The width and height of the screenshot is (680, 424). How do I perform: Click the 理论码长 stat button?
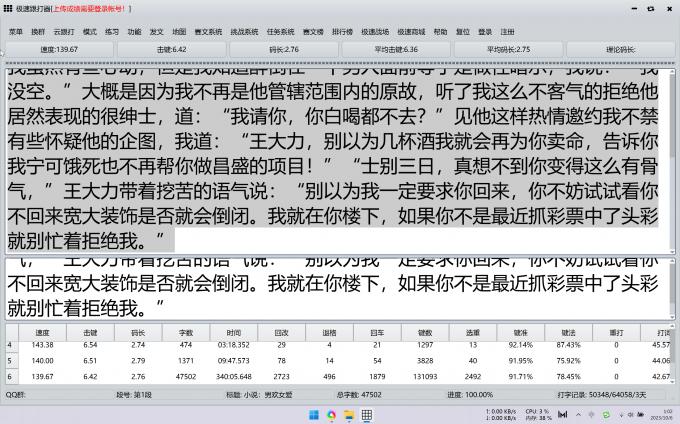pyautogui.click(x=621, y=49)
